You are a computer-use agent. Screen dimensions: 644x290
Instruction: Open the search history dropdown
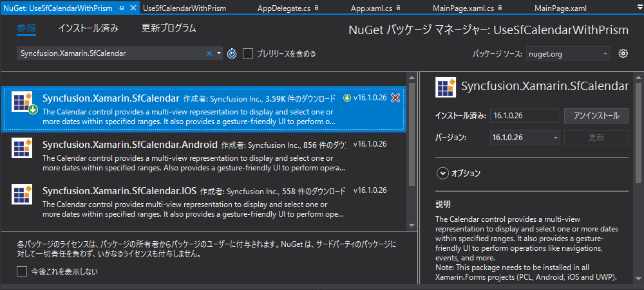(x=219, y=53)
